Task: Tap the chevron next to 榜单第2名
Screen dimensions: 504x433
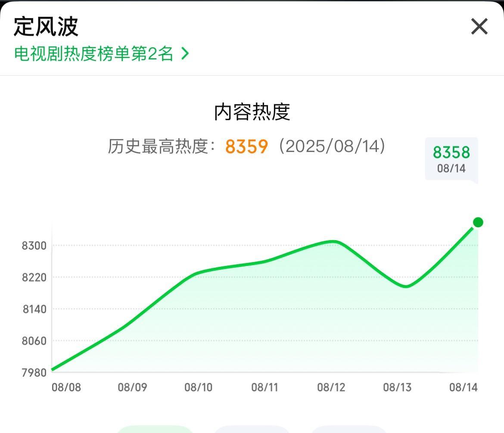Action: (185, 53)
